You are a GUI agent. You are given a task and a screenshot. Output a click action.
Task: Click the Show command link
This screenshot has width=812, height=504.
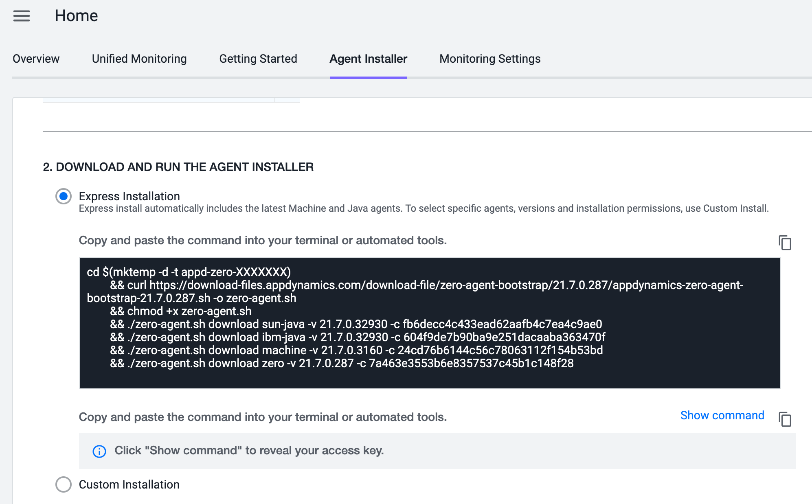click(x=722, y=415)
